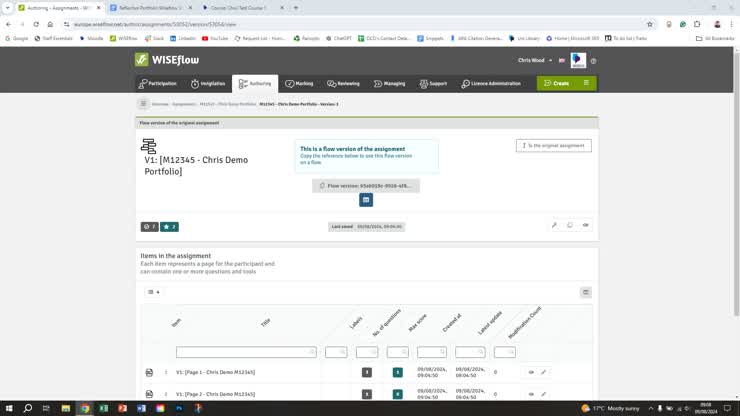This screenshot has height=416, width=740.
Task: Click the institution logo thumbnail
Action: pos(578,60)
